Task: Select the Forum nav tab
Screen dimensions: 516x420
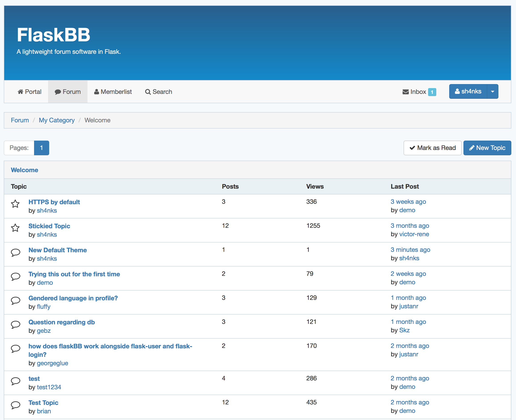Action: coord(67,92)
